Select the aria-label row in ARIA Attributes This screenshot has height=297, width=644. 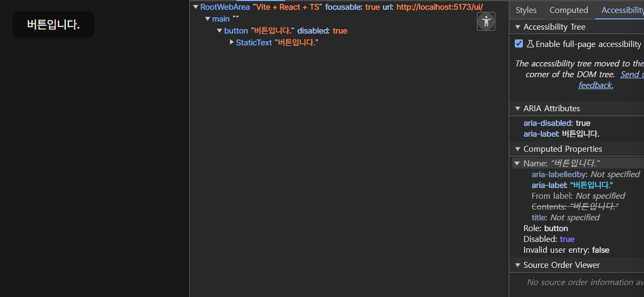click(x=561, y=134)
